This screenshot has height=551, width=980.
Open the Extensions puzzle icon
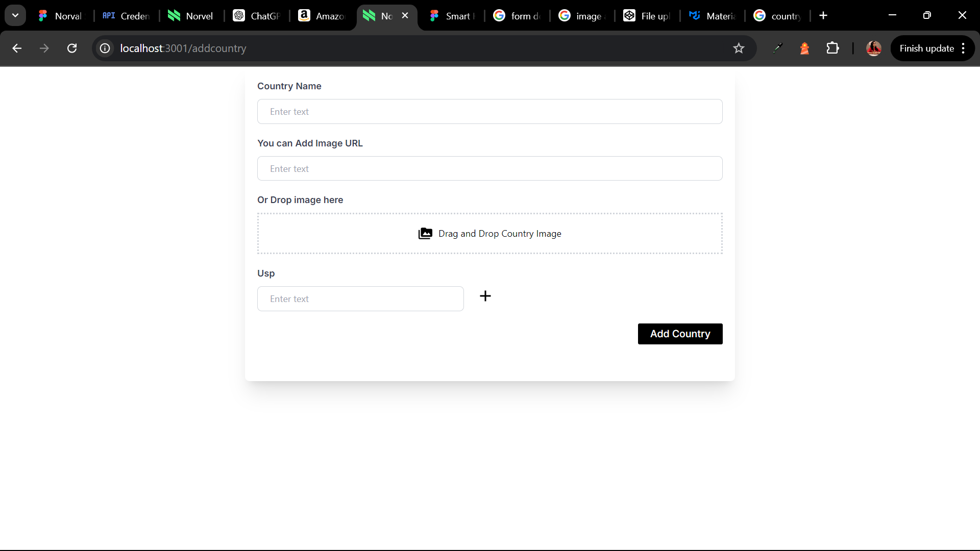coord(832,48)
